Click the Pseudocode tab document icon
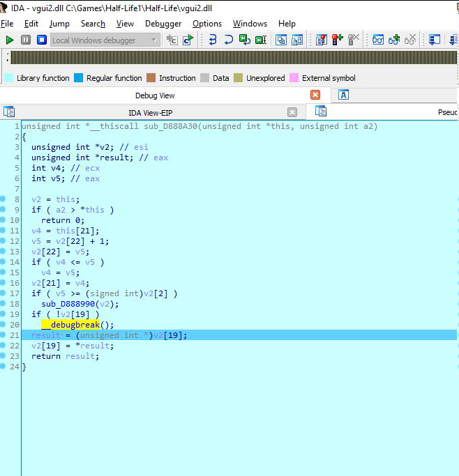 click(321, 111)
